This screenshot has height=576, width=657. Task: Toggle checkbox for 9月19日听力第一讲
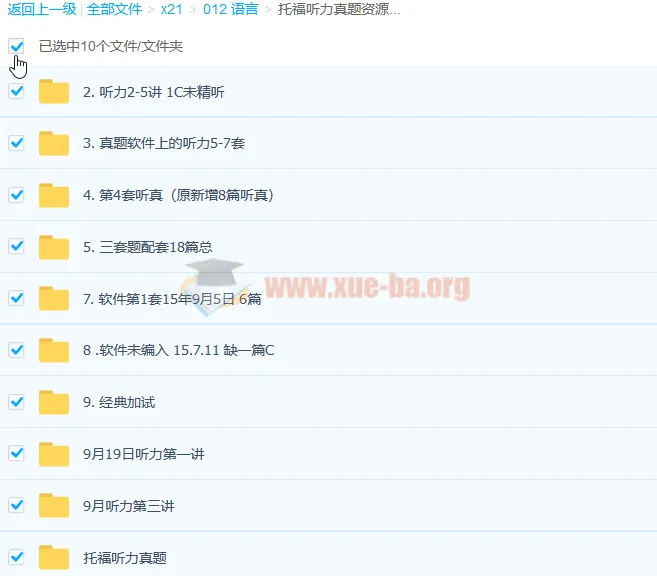click(x=16, y=453)
